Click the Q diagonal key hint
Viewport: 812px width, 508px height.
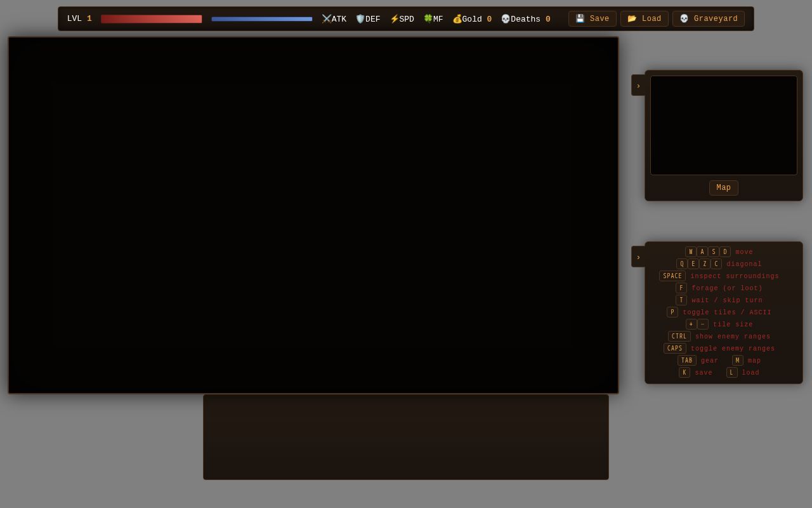coord(682,264)
